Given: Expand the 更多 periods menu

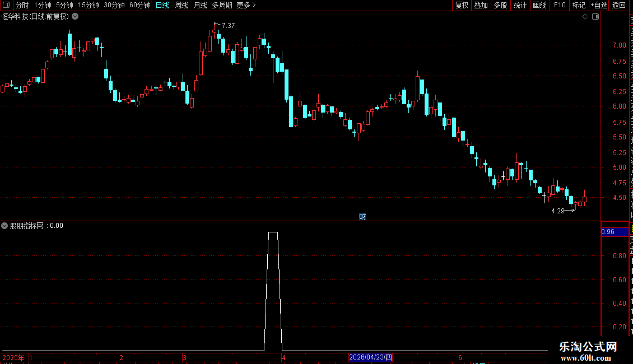Looking at the screenshot, I should pos(246,5).
